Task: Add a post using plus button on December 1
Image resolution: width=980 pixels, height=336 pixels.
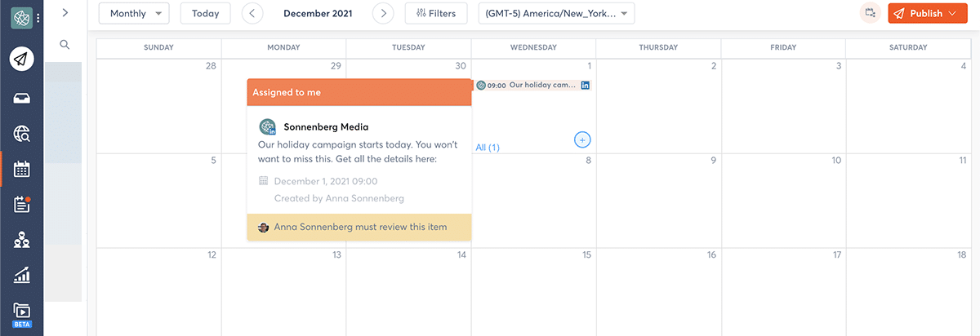Action: [x=582, y=140]
